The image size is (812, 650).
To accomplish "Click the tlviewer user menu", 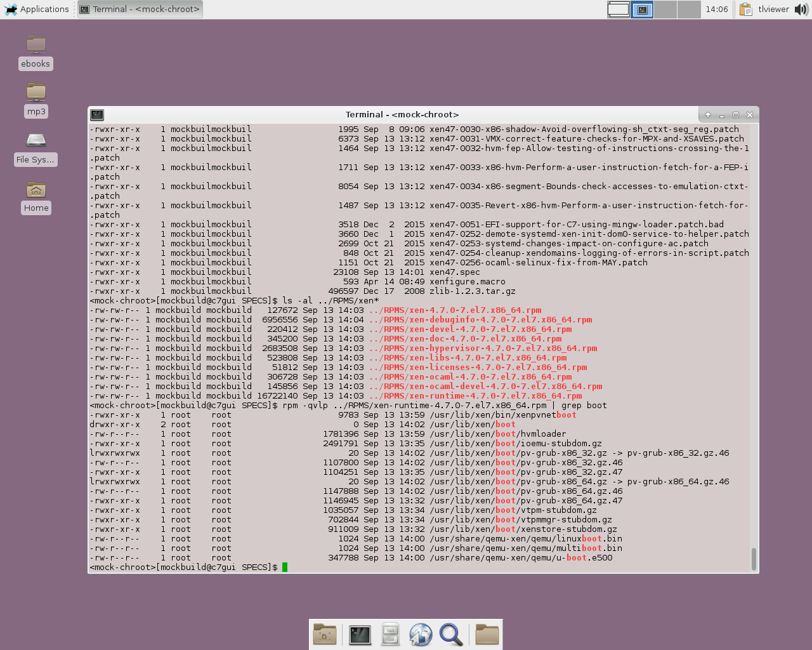I will (773, 10).
